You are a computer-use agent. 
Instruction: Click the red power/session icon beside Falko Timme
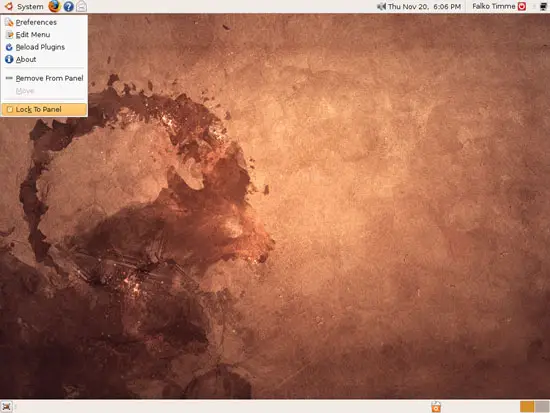(522, 6)
